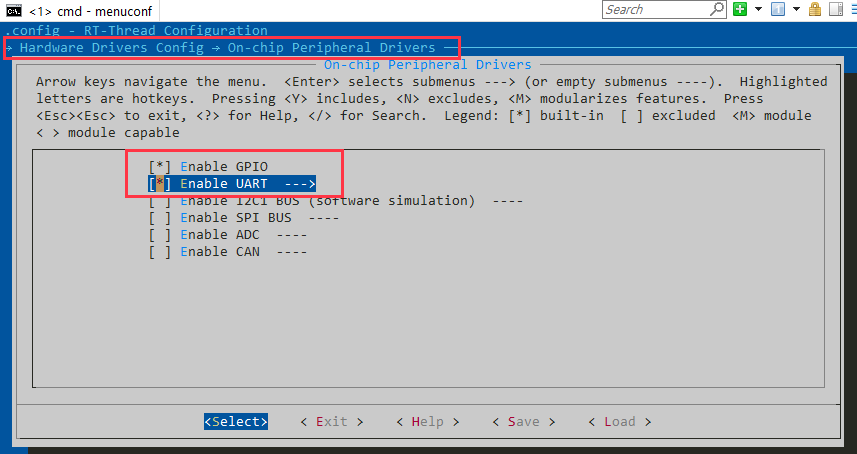Toggle the Enable GPIO checkbox

(x=160, y=166)
